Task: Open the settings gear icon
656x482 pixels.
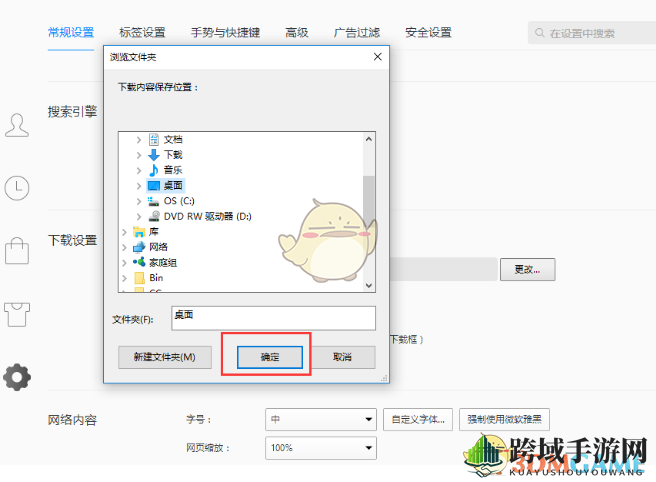Action: tap(17, 377)
